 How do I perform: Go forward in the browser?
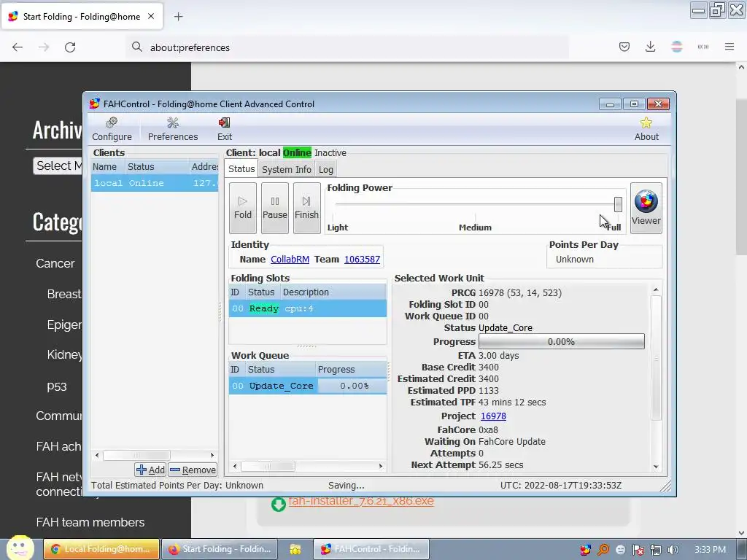point(44,47)
